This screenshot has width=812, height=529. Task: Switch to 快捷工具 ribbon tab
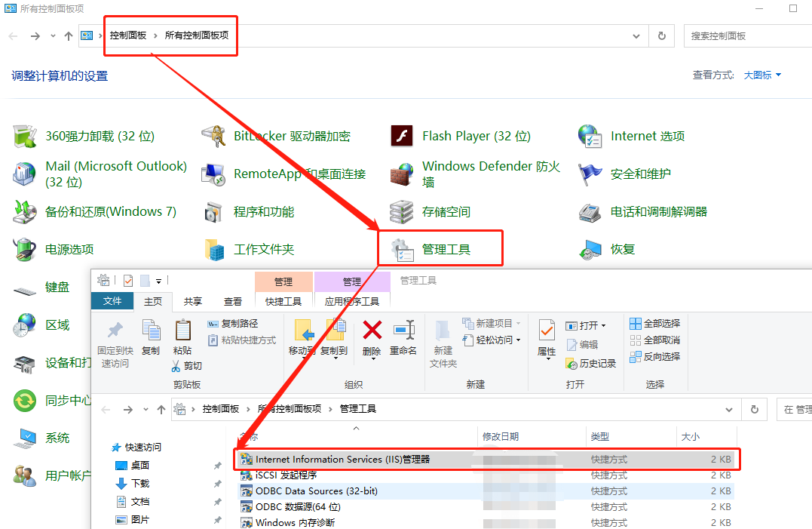click(x=283, y=301)
